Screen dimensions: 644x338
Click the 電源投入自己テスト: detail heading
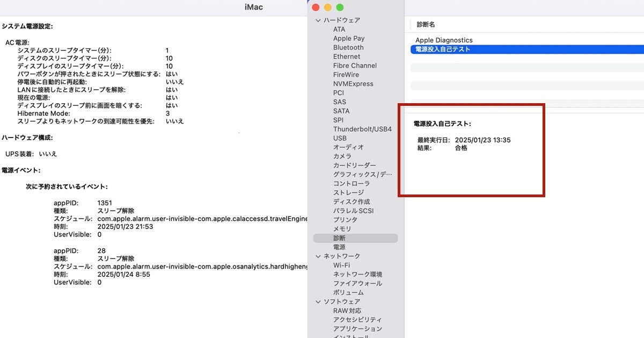[x=442, y=124]
